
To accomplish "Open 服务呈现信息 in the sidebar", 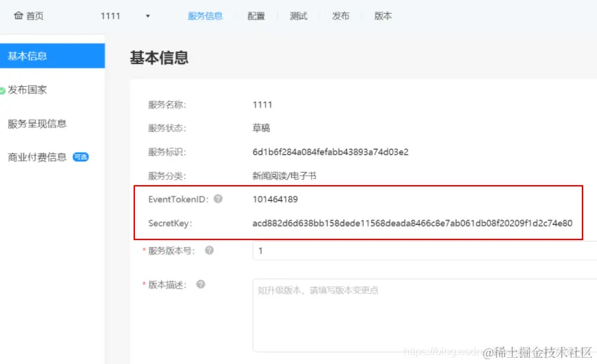I will tap(37, 124).
